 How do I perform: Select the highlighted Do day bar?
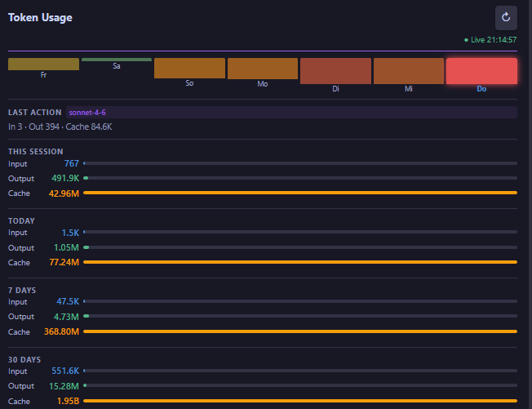pyautogui.click(x=481, y=70)
